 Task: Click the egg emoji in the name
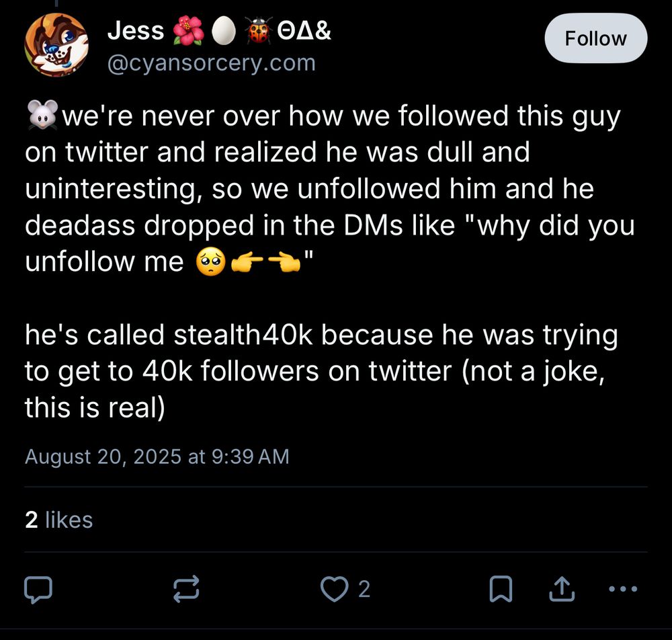click(223, 31)
